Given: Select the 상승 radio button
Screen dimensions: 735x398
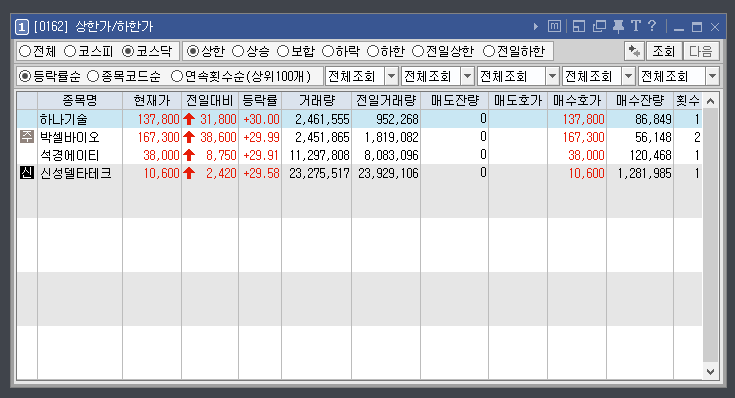Looking at the screenshot, I should 238,51.
